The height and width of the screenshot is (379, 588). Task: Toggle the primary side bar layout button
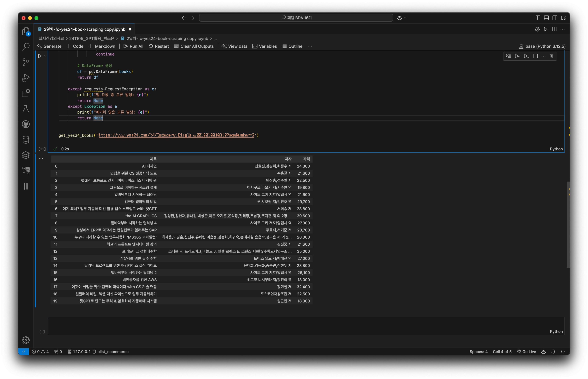(538, 18)
